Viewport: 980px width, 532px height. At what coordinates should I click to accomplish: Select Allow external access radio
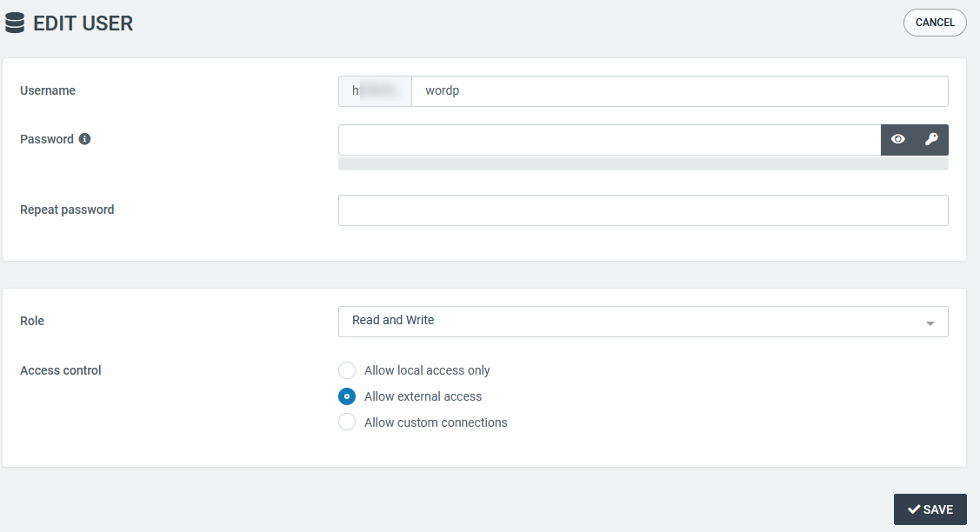tap(347, 396)
